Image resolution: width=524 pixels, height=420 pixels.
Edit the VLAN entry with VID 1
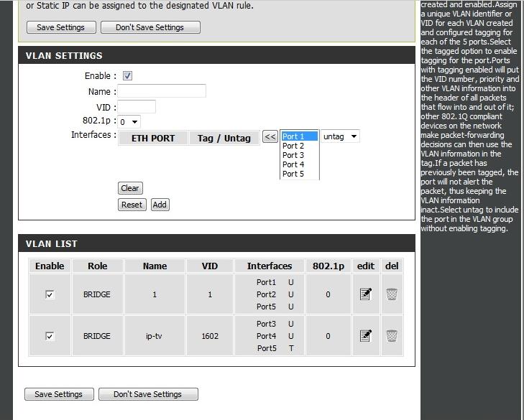click(x=365, y=294)
